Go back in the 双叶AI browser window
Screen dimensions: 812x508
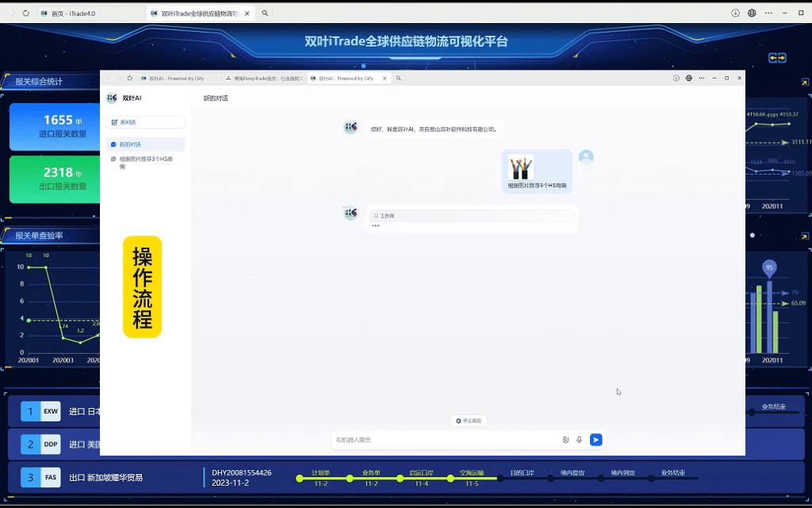click(108, 79)
